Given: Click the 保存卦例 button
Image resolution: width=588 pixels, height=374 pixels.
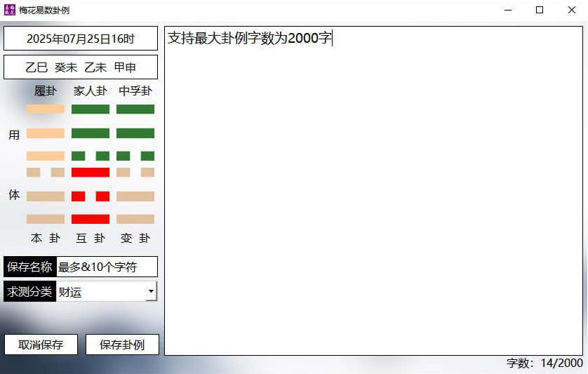Looking at the screenshot, I should pos(122,345).
